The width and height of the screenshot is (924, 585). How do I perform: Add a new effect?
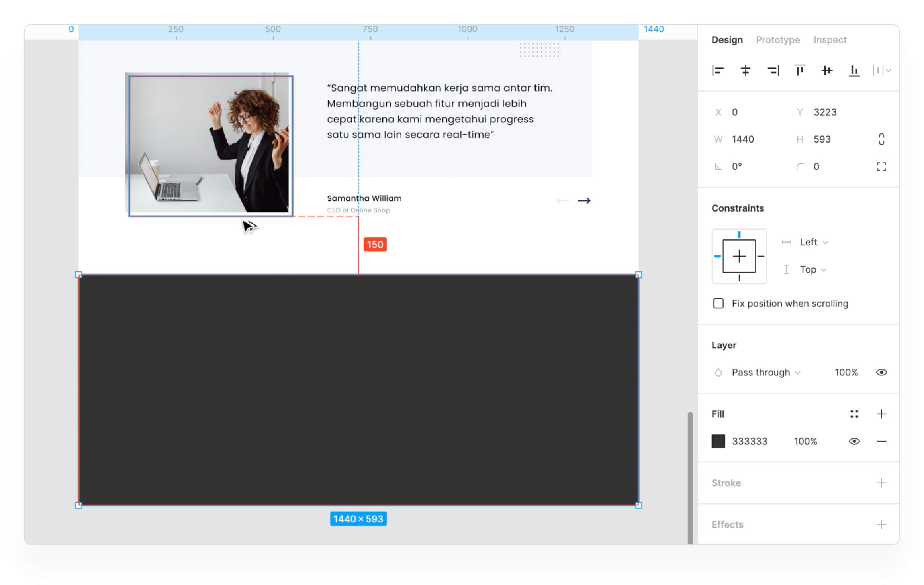[881, 524]
